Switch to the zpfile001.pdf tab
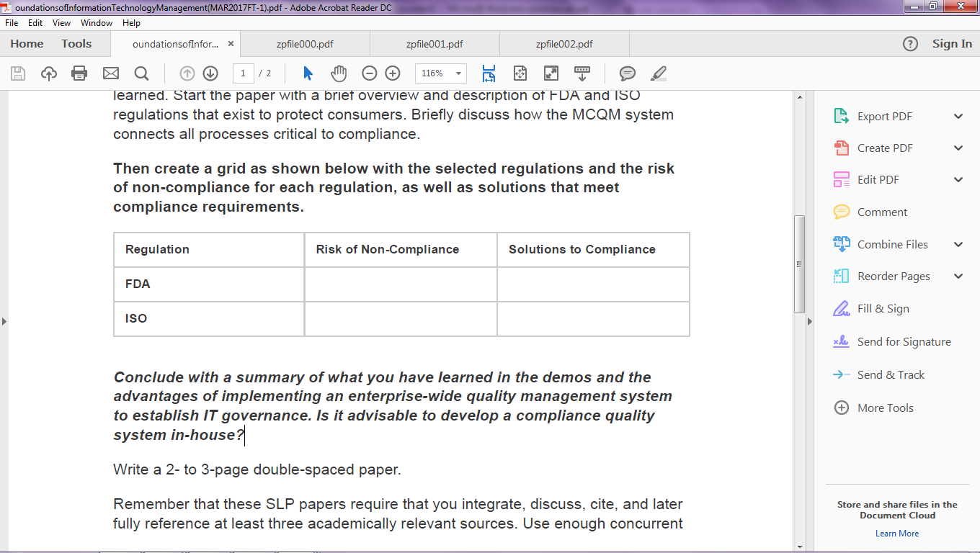The width and height of the screenshot is (980, 553). click(x=435, y=44)
